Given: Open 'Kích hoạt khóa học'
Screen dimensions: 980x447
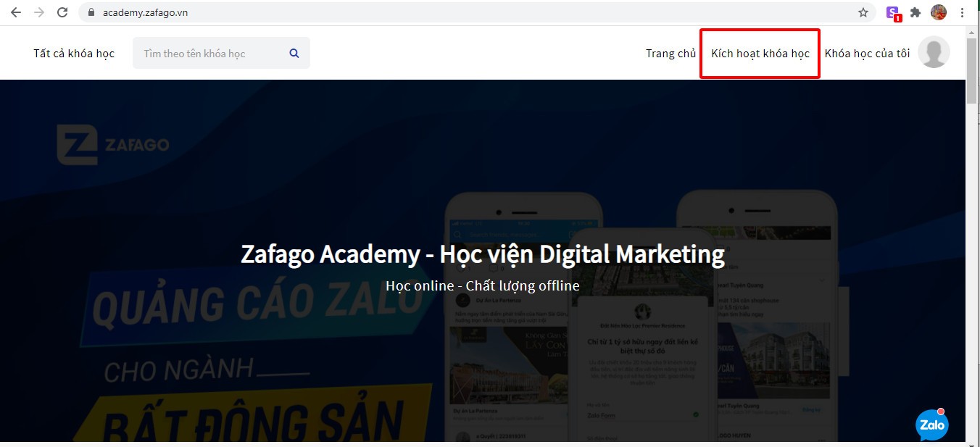Looking at the screenshot, I should [x=760, y=54].
